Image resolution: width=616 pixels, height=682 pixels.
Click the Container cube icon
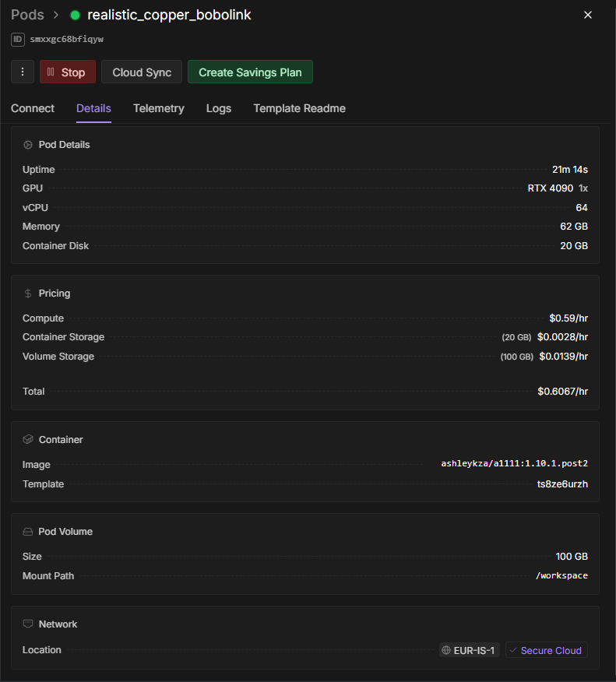pos(28,440)
